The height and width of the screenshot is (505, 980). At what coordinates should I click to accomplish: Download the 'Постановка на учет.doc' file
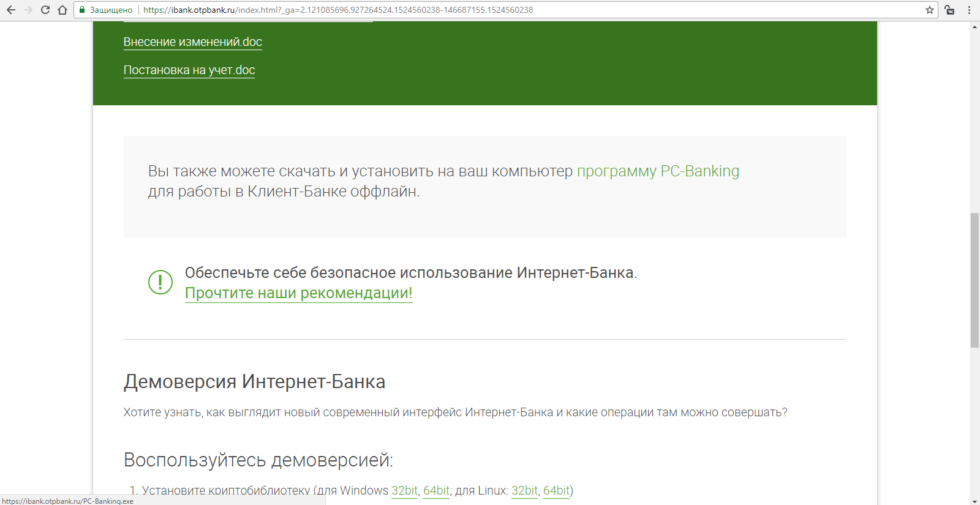pyautogui.click(x=189, y=70)
